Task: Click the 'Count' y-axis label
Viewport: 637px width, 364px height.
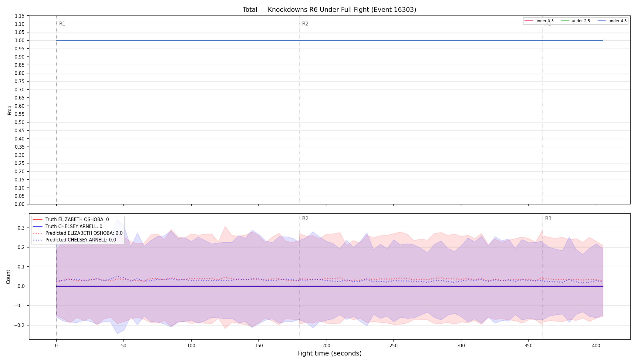Action: (x=8, y=277)
